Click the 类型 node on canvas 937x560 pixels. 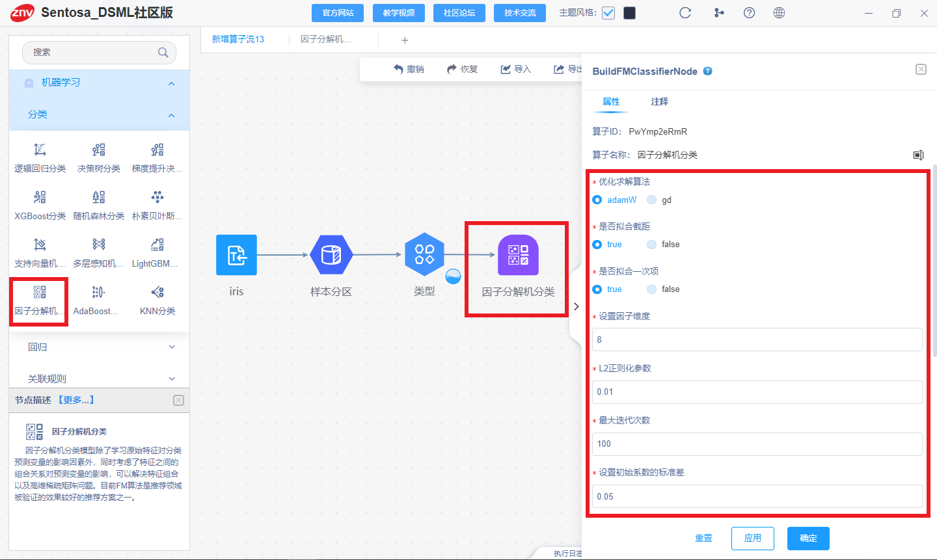pos(425,254)
